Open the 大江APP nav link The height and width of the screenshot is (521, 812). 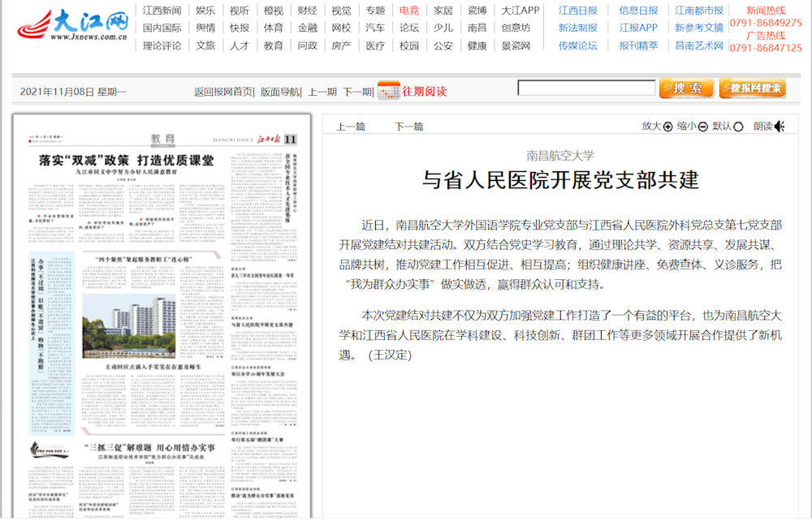[520, 11]
